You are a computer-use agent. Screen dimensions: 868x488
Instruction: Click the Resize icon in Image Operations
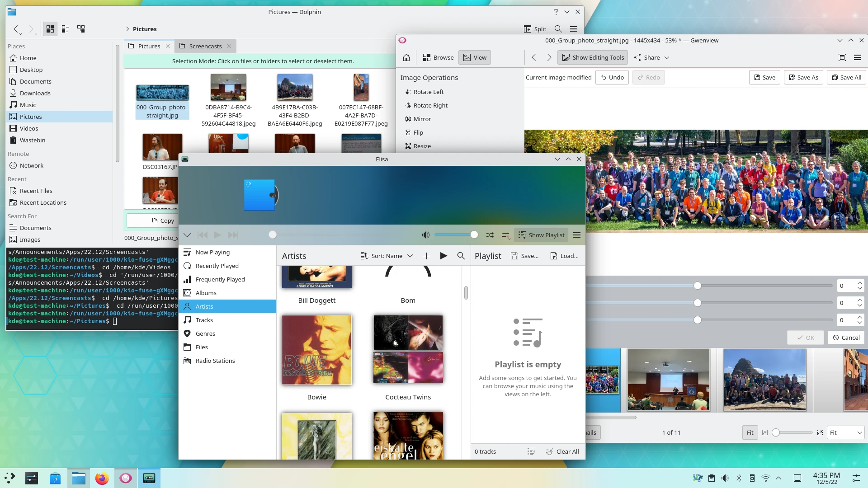point(408,146)
